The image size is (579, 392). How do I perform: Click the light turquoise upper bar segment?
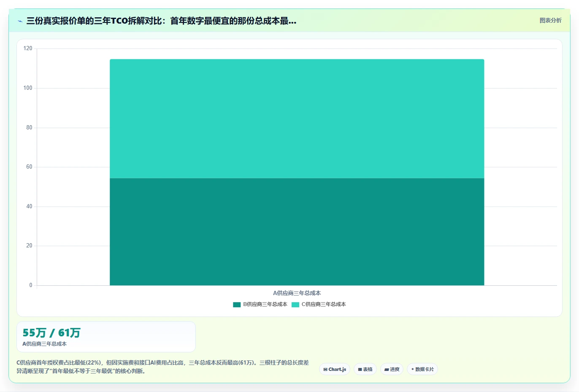pos(297,119)
